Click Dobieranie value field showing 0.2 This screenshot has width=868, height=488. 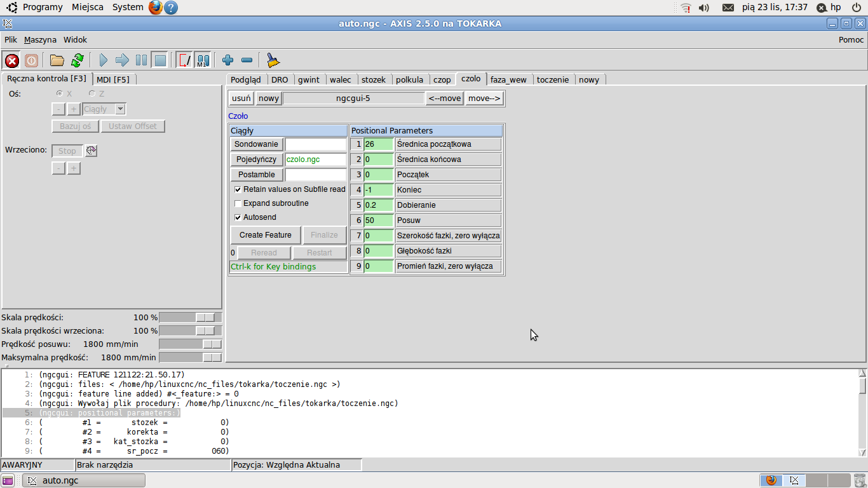click(379, 205)
